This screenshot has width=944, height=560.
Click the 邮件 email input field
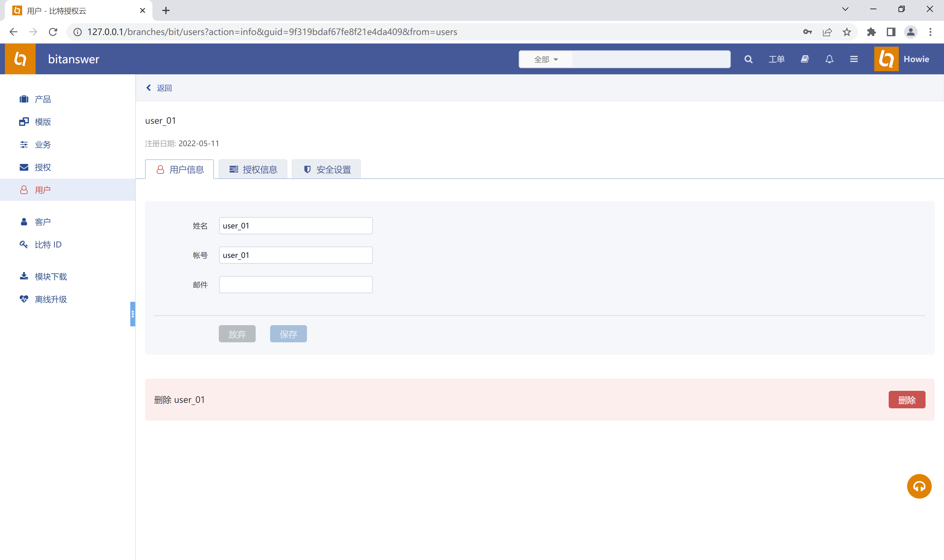click(x=296, y=285)
